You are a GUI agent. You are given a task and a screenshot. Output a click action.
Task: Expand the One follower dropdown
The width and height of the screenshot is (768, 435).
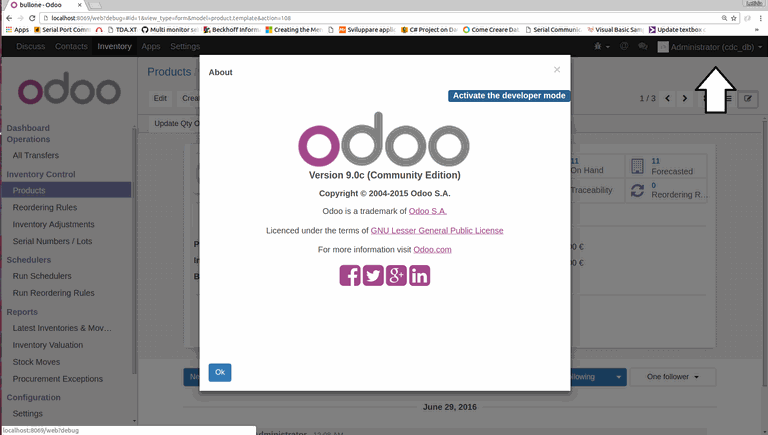(672, 377)
